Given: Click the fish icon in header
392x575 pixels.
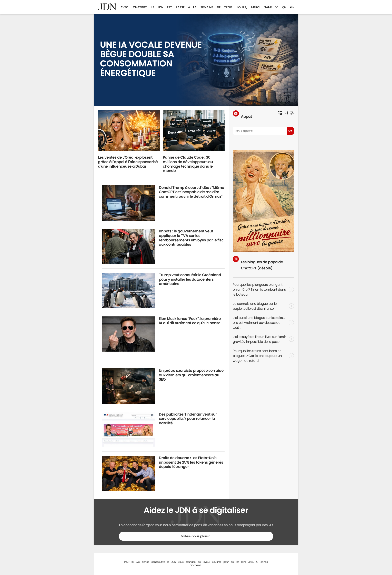Looking at the screenshot, I should [284, 7].
